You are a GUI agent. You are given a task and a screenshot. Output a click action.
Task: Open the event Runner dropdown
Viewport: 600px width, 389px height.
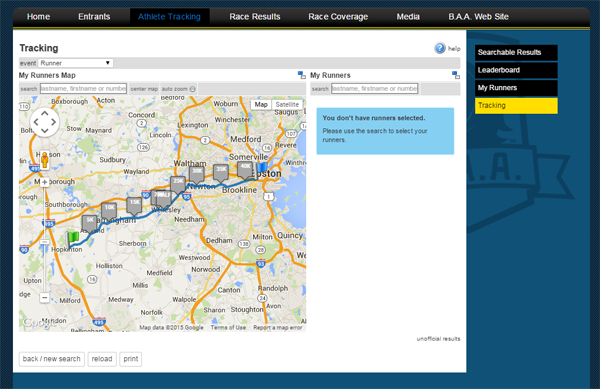tap(75, 63)
